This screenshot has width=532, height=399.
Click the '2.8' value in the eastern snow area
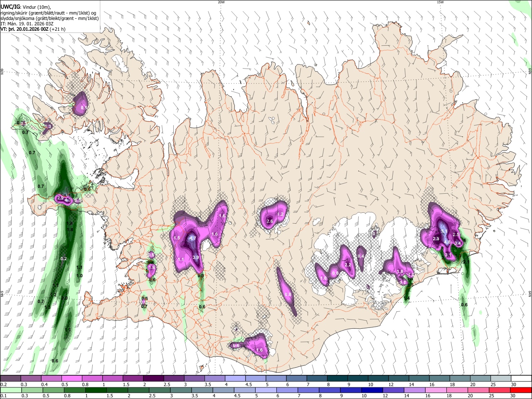point(436,239)
